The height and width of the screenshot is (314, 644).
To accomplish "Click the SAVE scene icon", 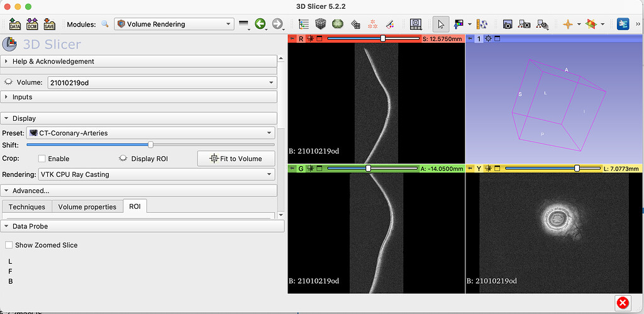I will 49,24.
